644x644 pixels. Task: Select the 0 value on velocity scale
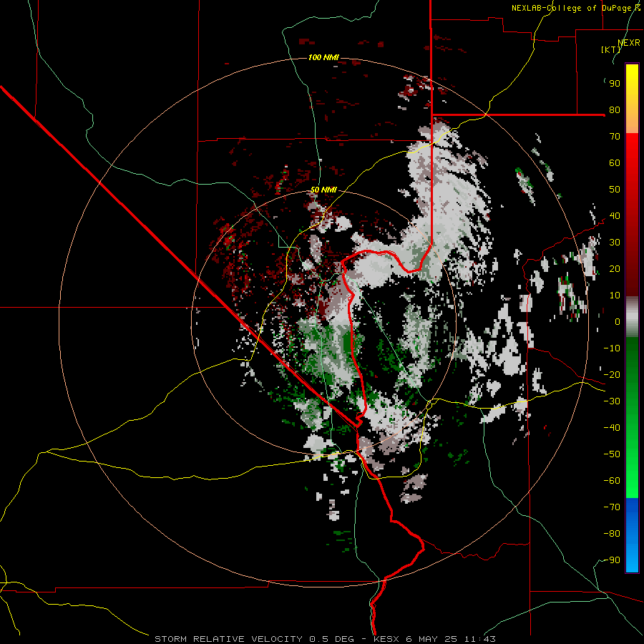pos(618,322)
